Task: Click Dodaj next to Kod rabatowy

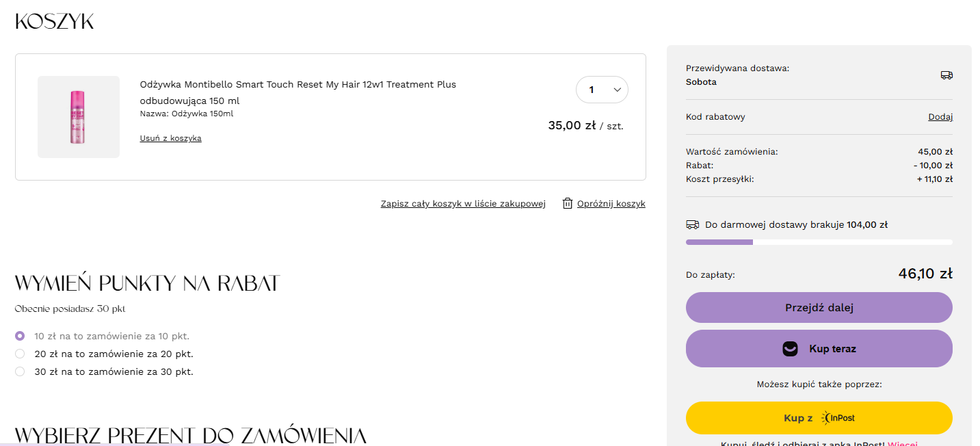Action: coord(940,117)
